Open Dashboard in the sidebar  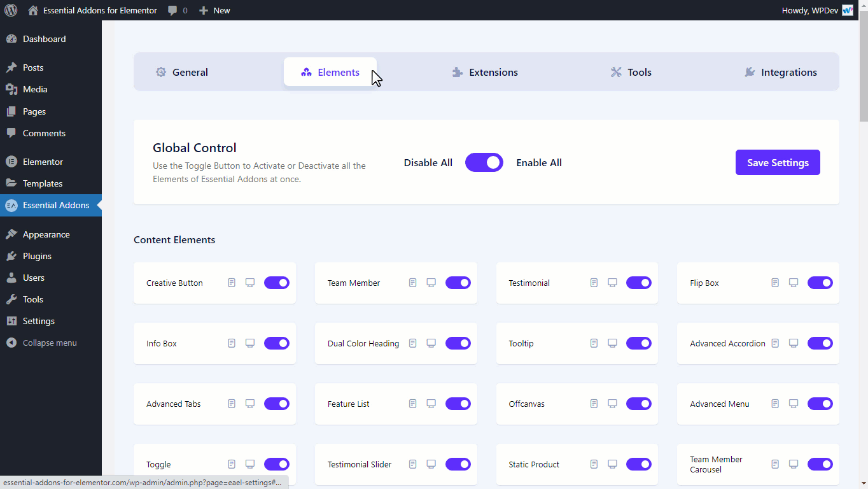pyautogui.click(x=51, y=39)
